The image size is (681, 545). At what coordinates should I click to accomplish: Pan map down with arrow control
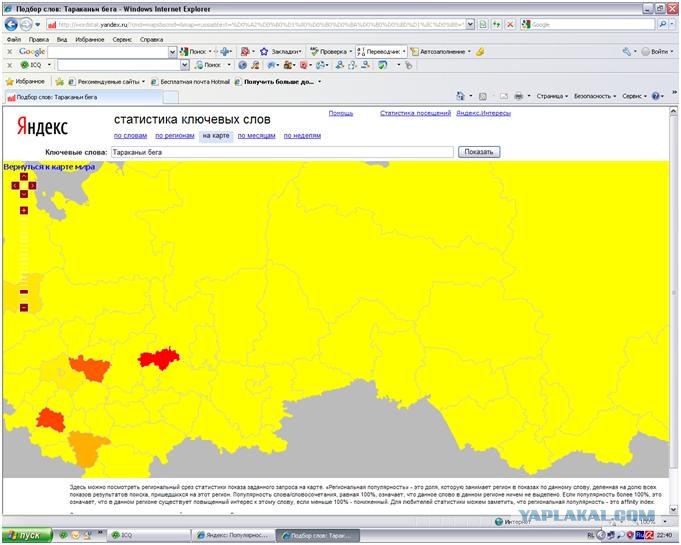coord(24,194)
